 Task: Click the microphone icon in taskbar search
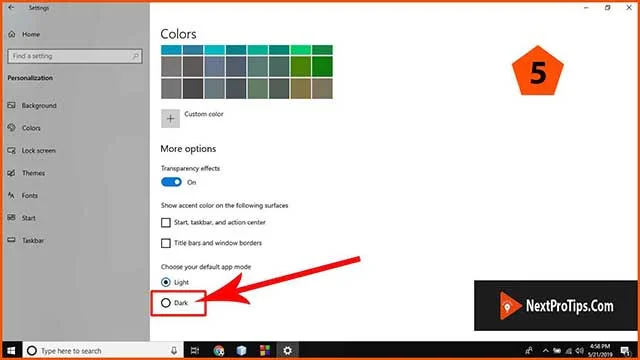(174, 351)
